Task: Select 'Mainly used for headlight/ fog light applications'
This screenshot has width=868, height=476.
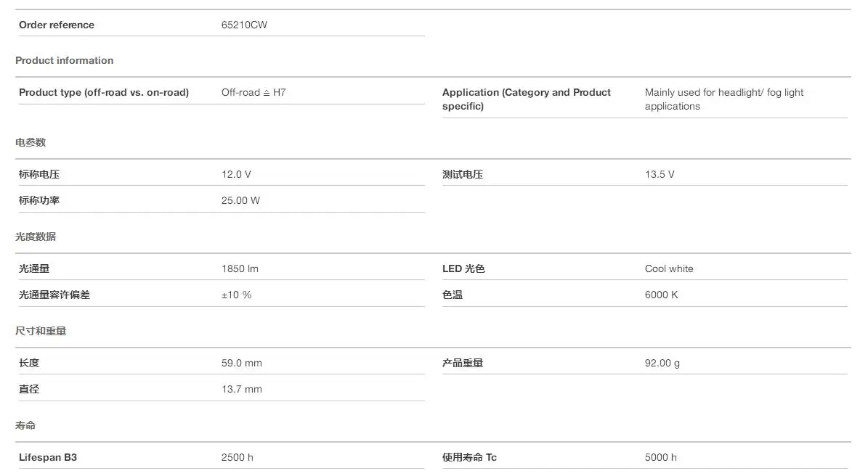Action: 724,99
